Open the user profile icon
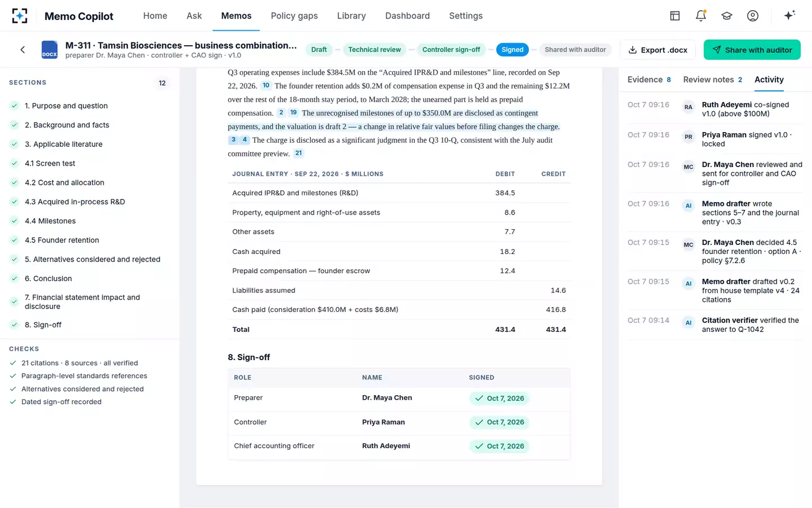This screenshot has width=812, height=508. (x=753, y=16)
